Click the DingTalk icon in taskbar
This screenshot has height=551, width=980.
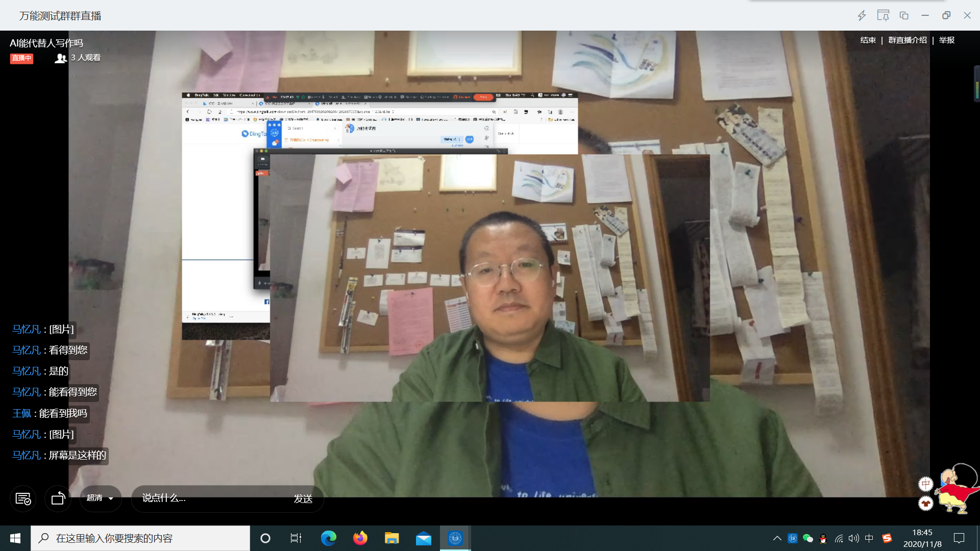pos(455,538)
